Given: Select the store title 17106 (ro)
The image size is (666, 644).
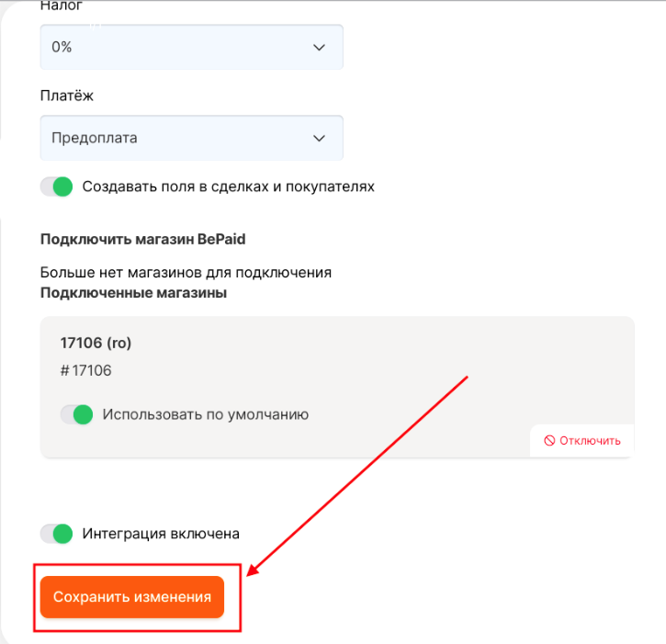Looking at the screenshot, I should [x=96, y=343].
